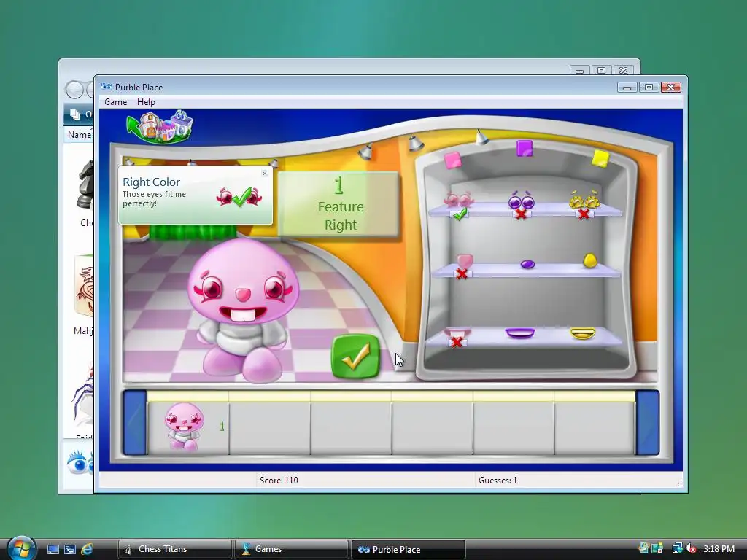Open the Help menu
This screenshot has height=560, width=747.
click(x=146, y=102)
